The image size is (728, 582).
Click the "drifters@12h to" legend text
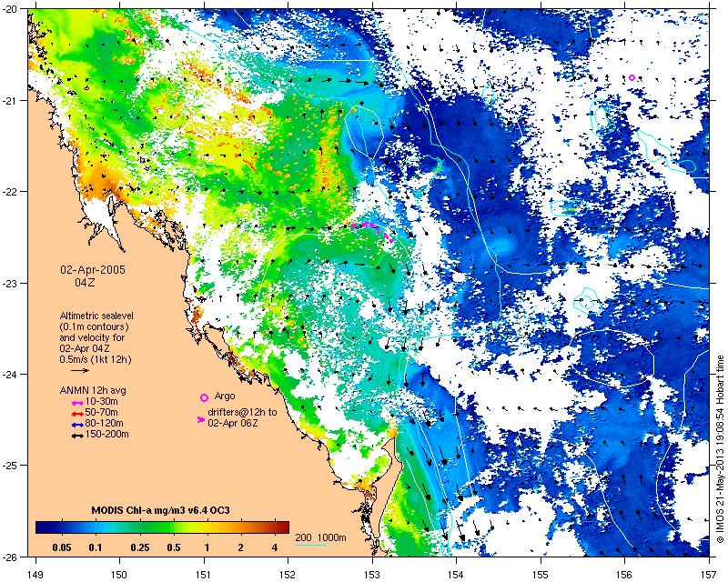pyautogui.click(x=242, y=412)
